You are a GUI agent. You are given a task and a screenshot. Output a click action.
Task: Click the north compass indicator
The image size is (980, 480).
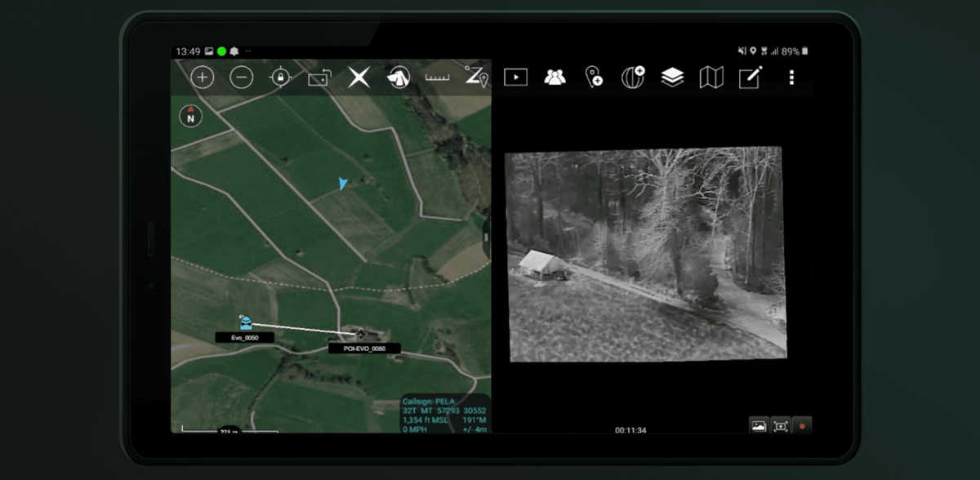(190, 116)
